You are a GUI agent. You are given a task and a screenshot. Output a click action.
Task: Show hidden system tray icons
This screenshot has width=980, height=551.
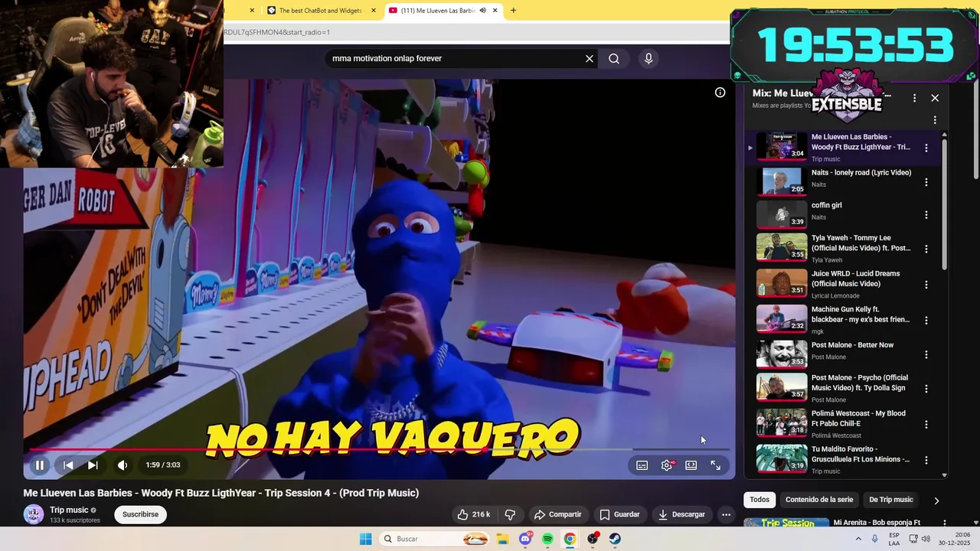[x=857, y=539]
